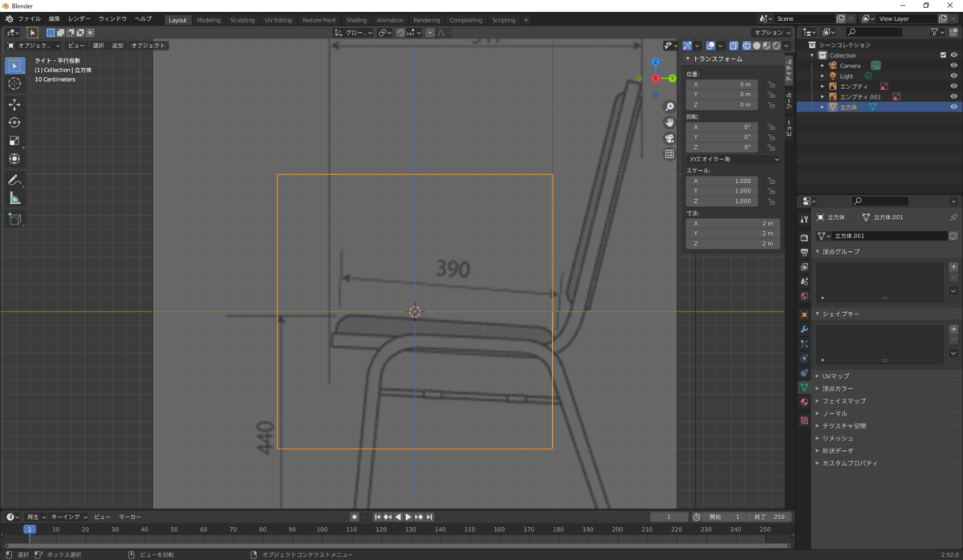
Task: Open the World properties tab (red globe)
Action: tap(804, 296)
